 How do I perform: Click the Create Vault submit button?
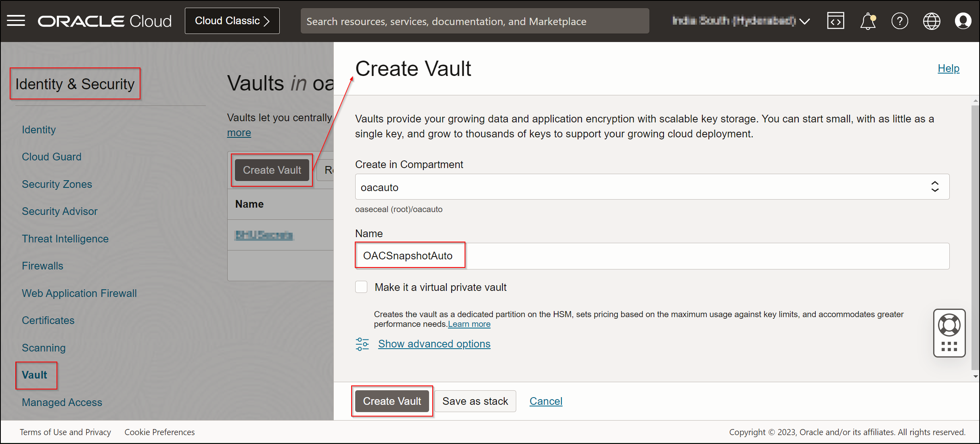click(x=392, y=401)
